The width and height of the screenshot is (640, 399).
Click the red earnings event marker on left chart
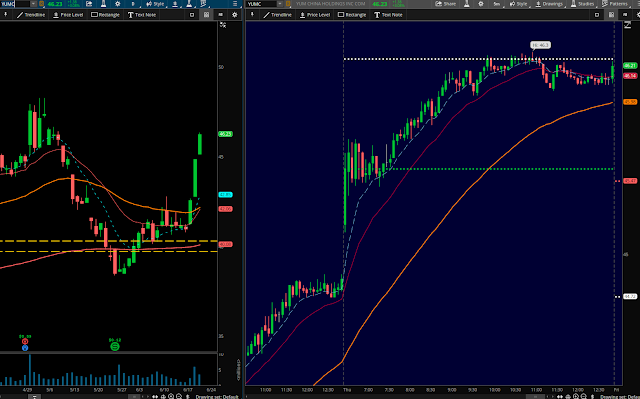25,341
